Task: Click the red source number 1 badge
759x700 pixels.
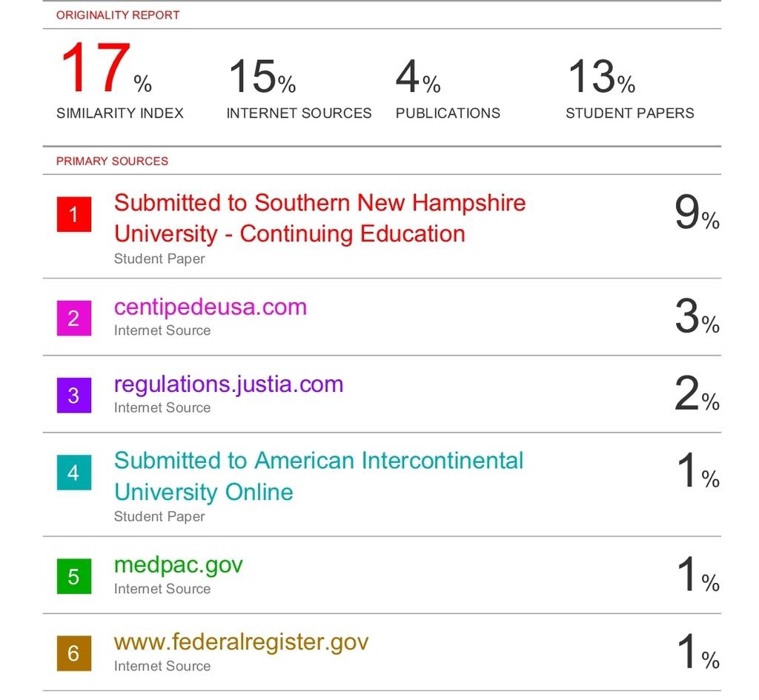Action: (x=74, y=214)
